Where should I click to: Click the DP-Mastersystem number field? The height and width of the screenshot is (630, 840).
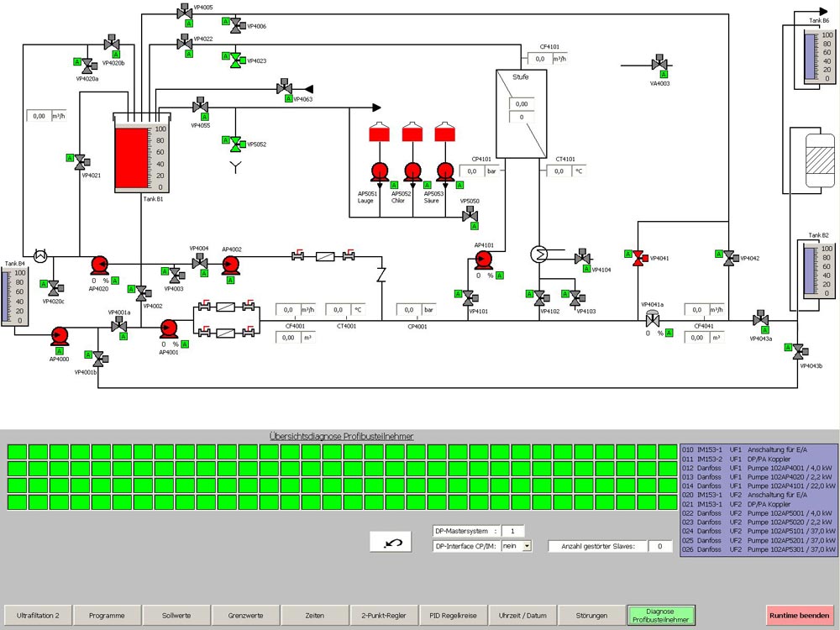(513, 531)
